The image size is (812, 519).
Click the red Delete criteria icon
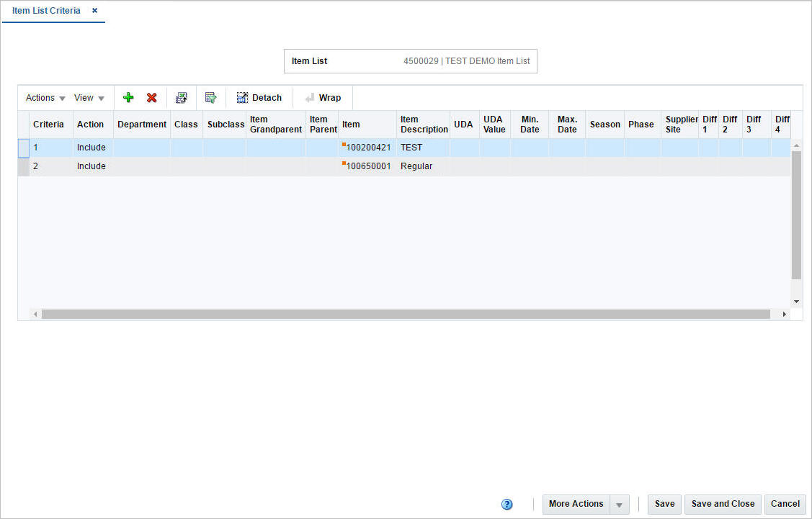pyautogui.click(x=152, y=97)
